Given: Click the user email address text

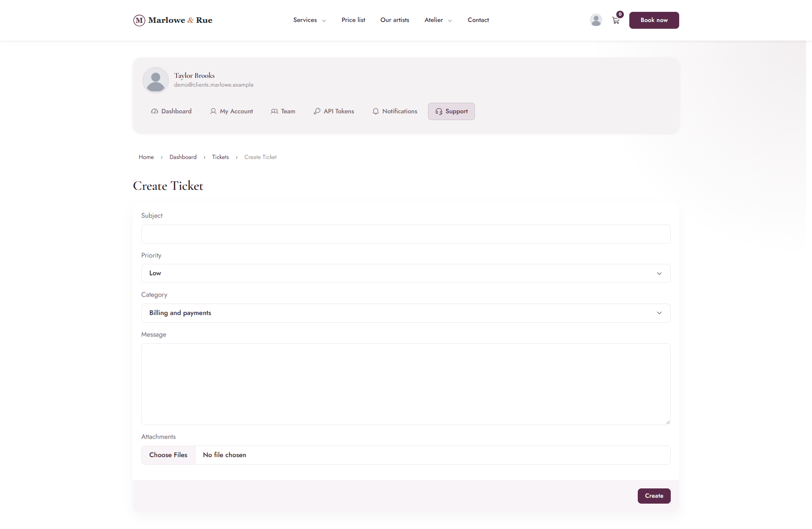Looking at the screenshot, I should pos(214,85).
